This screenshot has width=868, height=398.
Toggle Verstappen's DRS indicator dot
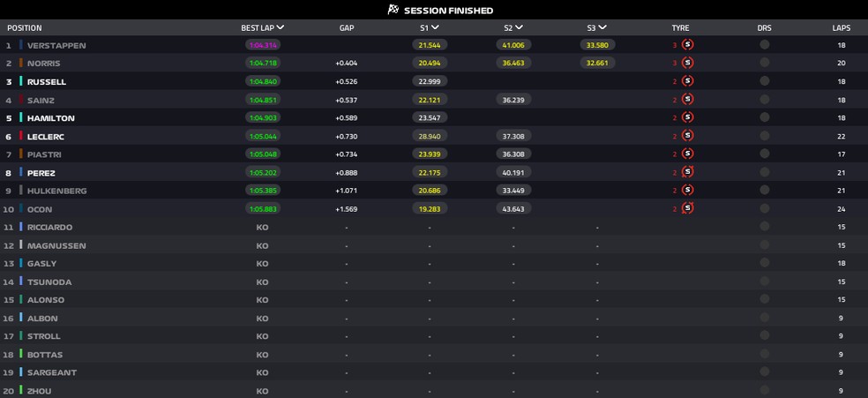pyautogui.click(x=764, y=45)
